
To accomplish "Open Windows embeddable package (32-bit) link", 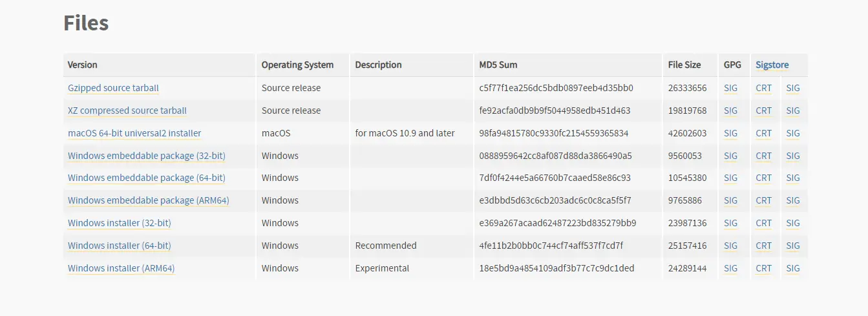I will pos(147,156).
